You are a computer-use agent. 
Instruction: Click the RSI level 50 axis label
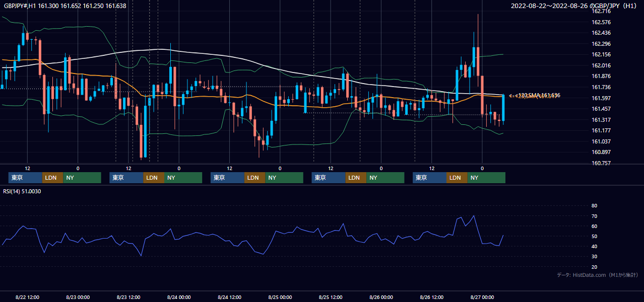pos(594,236)
